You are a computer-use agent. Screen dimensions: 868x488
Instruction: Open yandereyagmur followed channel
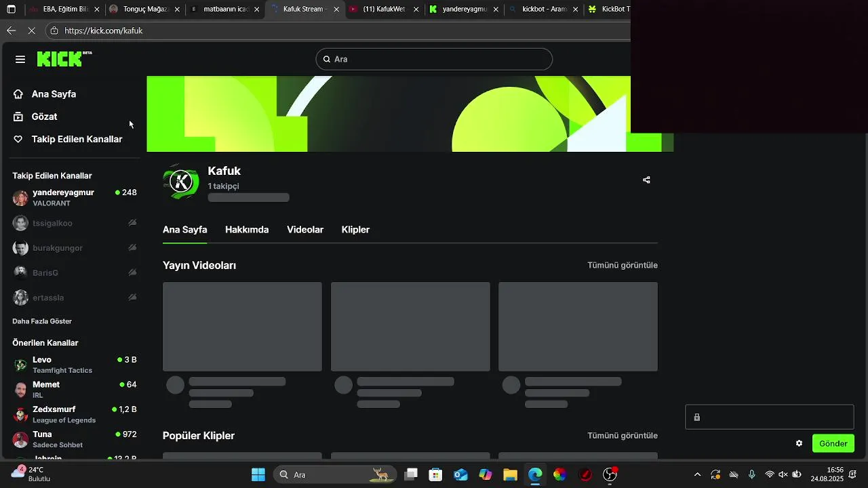tap(75, 198)
